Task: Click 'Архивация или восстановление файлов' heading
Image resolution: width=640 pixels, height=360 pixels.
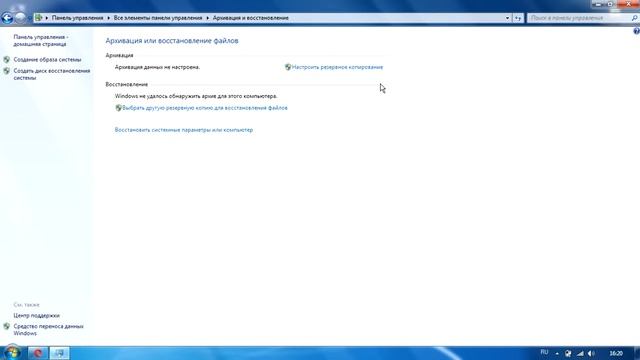Action: point(172,41)
